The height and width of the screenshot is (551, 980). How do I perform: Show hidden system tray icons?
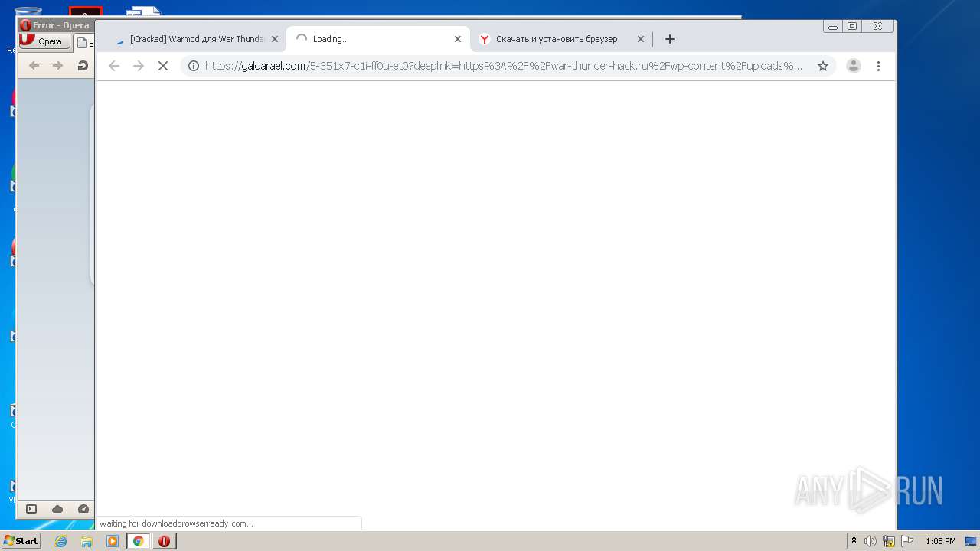click(854, 541)
